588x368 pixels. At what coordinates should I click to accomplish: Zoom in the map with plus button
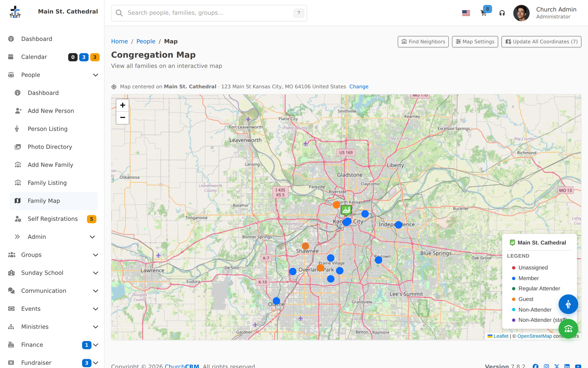point(123,105)
